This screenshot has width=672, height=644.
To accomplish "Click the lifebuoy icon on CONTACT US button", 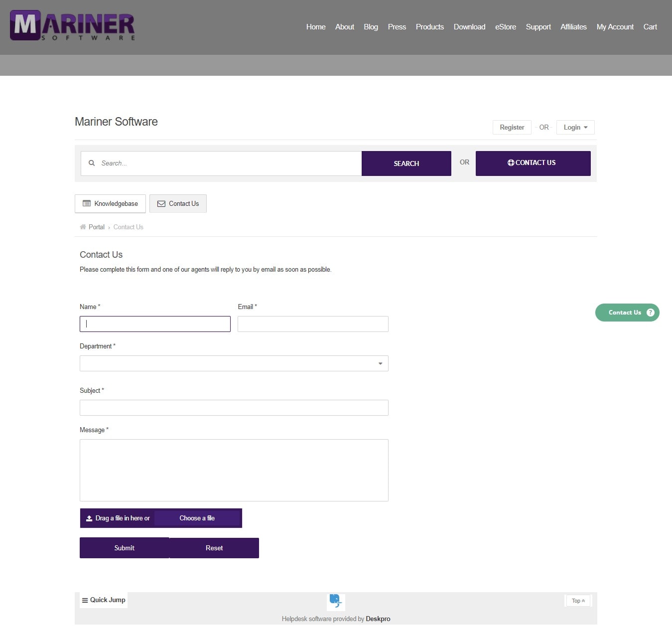I will click(511, 162).
